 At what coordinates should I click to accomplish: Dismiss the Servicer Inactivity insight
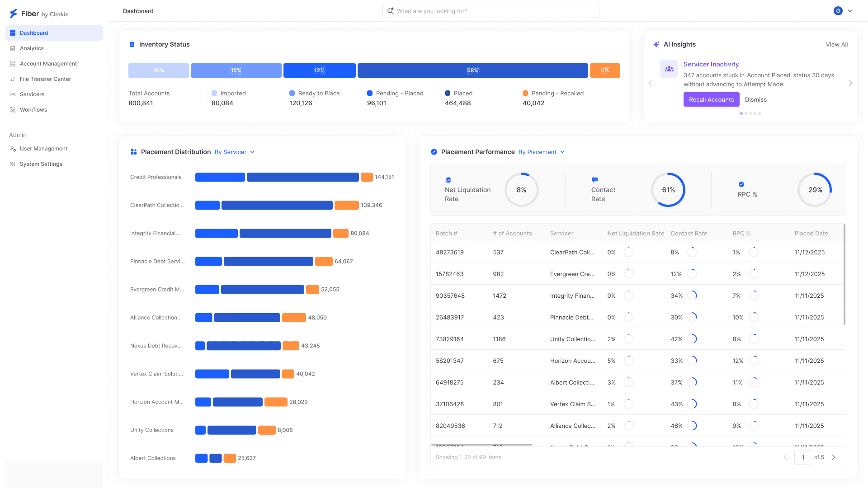[x=755, y=99]
